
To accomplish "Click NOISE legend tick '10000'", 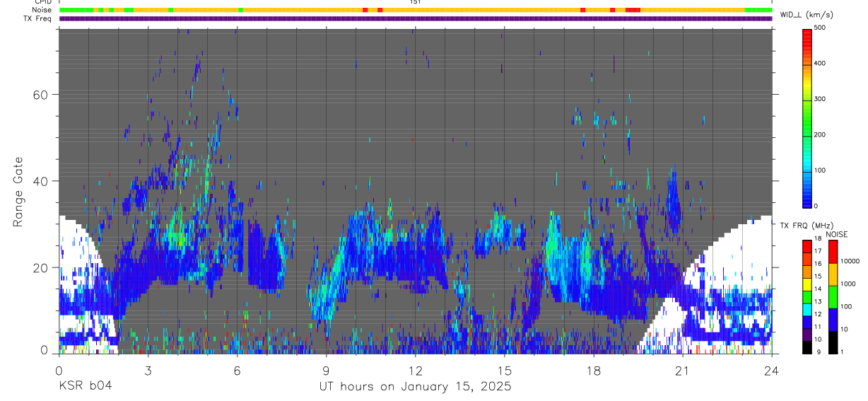I will point(850,262).
